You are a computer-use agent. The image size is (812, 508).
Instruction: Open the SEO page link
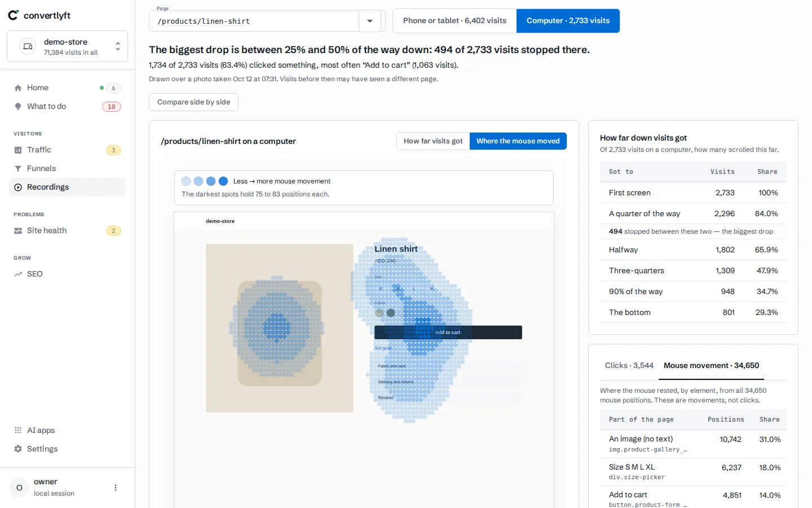pyautogui.click(x=68, y=274)
